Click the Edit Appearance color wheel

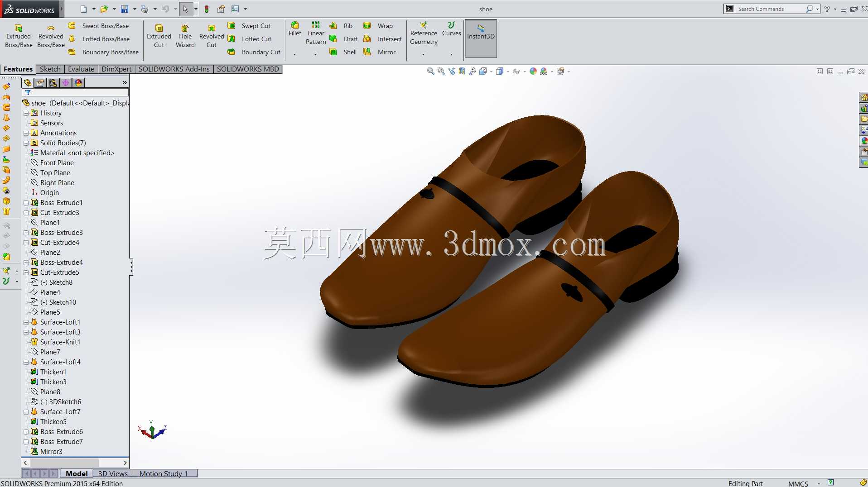(x=533, y=71)
